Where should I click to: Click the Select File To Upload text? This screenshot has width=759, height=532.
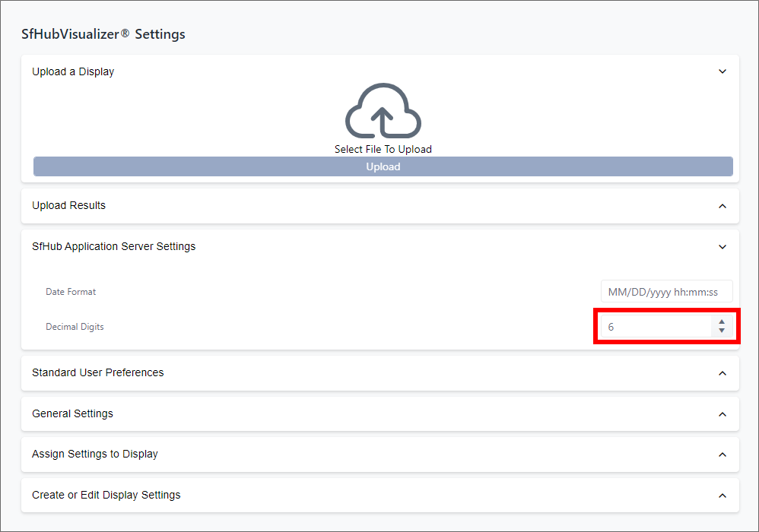[x=383, y=149]
